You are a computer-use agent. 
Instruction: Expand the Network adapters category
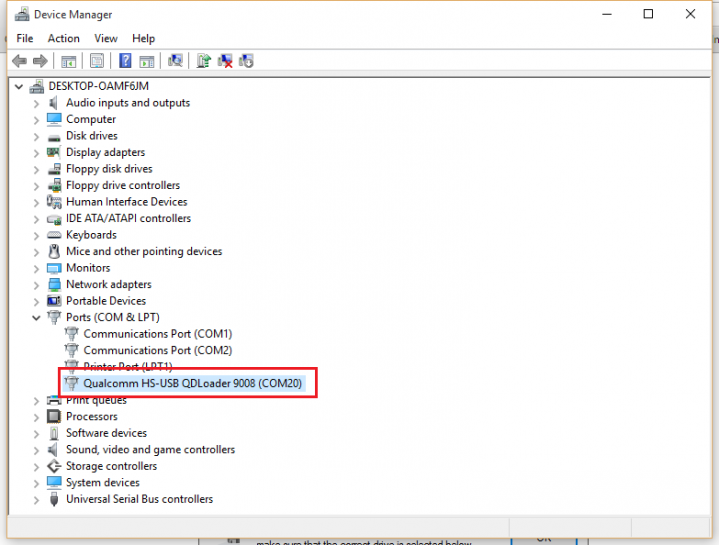click(37, 285)
